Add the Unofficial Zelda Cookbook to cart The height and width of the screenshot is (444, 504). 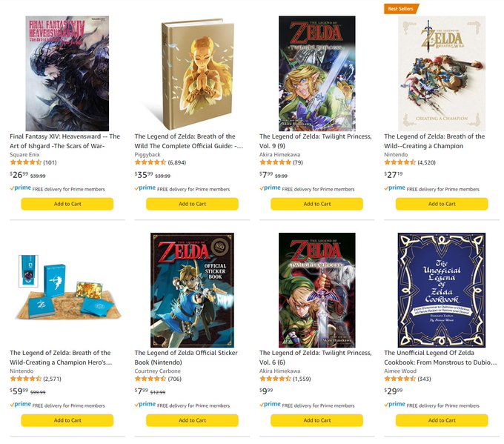tap(441, 420)
